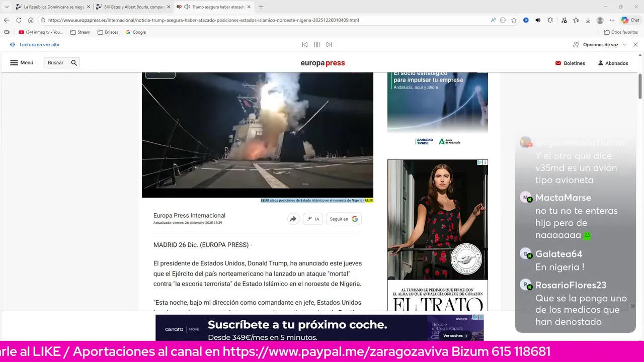Open the tab search dropdown arrow
This screenshot has height=362, width=644.
(x=7, y=7)
